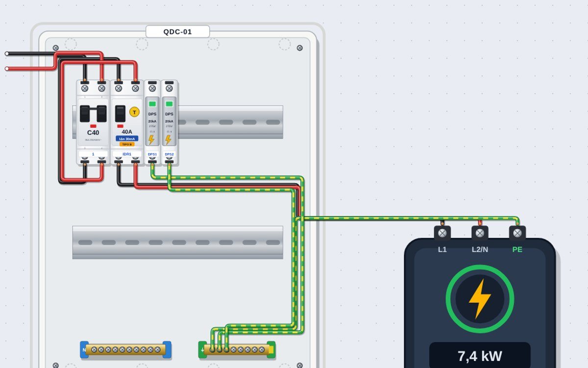Select the "1" label under C40
This screenshot has height=368, width=588.
pos(93,154)
